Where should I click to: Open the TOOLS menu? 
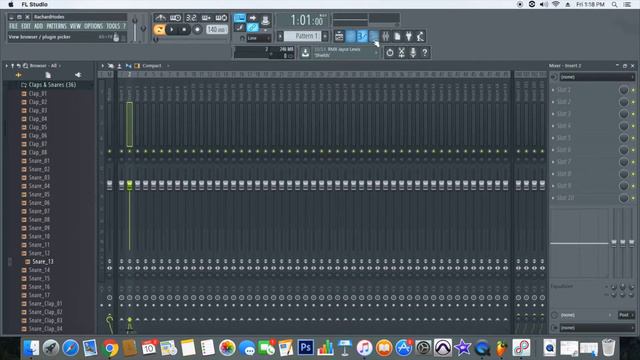click(x=113, y=26)
